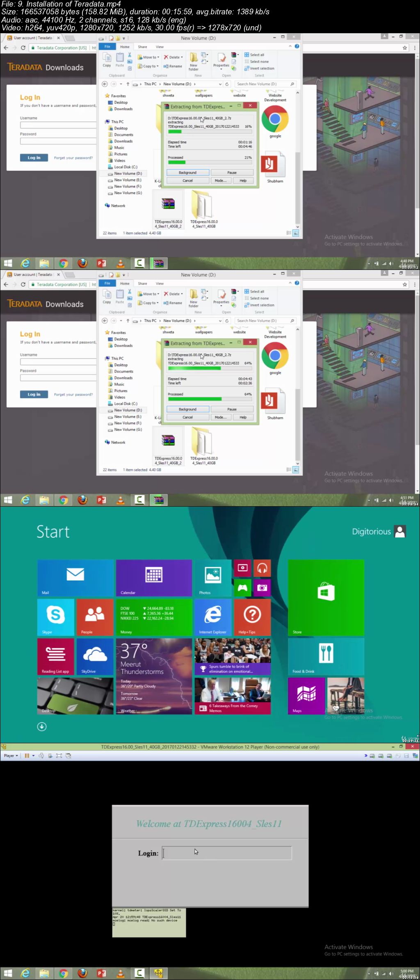Switch to the Share tab in the 4:48 PM Explorer
Viewport: 420px width, 980px height.
coord(142,47)
